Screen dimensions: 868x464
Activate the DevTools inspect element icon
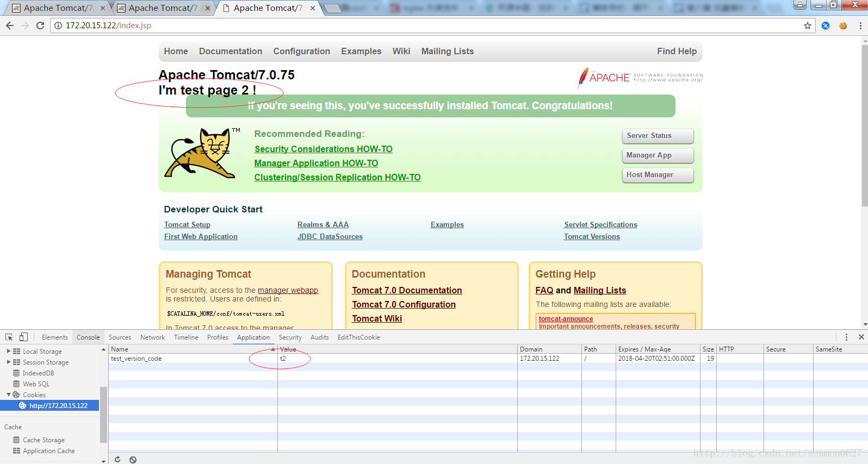9,337
